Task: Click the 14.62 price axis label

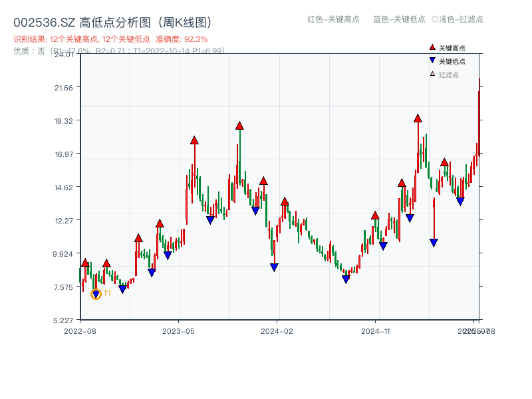Action: pos(64,188)
